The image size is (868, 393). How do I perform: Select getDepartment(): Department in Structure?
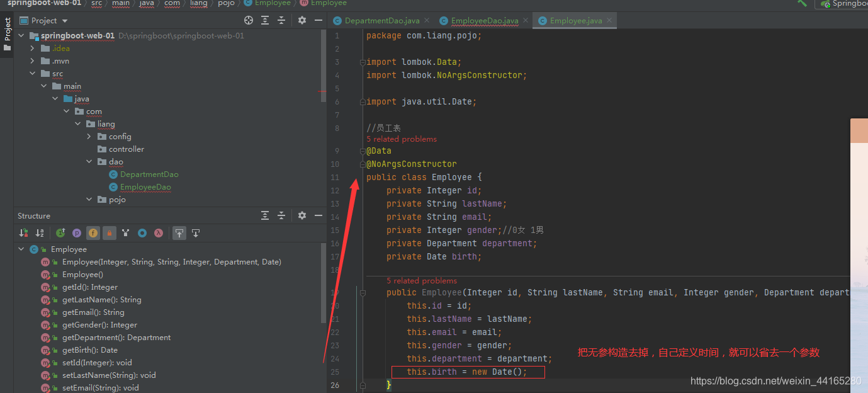[x=116, y=338]
